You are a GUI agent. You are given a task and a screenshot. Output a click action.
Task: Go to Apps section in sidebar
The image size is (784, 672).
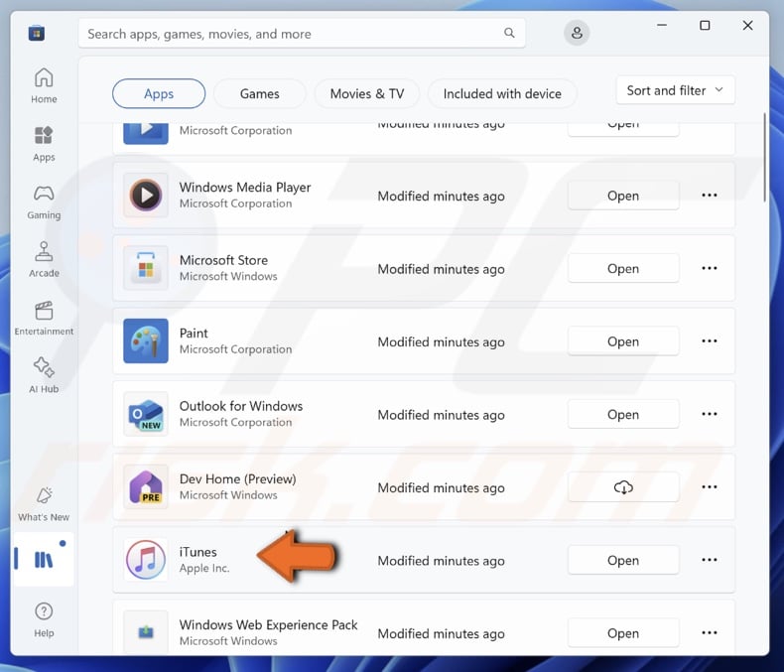[x=44, y=142]
